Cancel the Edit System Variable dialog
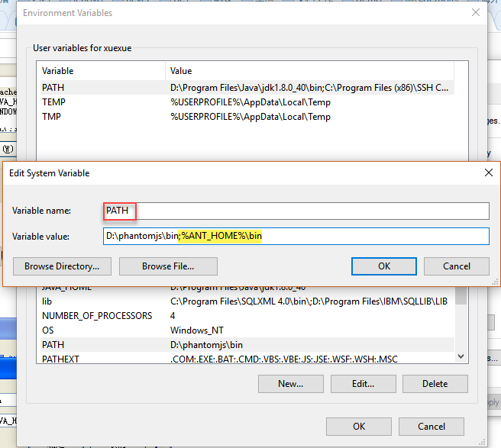This screenshot has width=501, height=448. pos(456,266)
